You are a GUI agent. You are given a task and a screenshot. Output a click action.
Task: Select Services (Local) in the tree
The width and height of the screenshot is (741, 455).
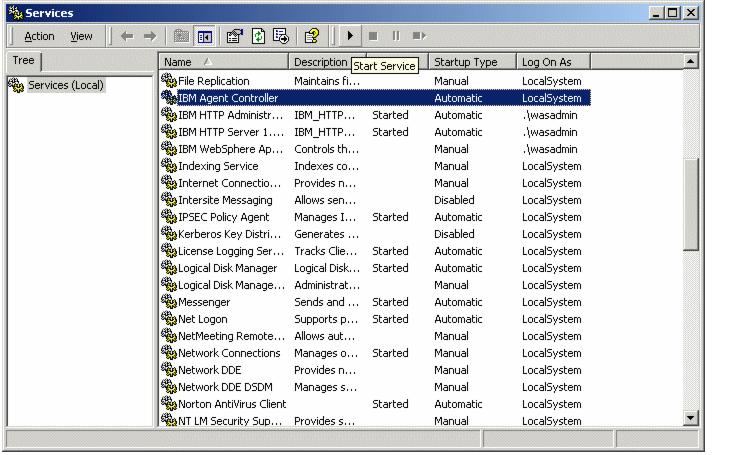coord(65,85)
